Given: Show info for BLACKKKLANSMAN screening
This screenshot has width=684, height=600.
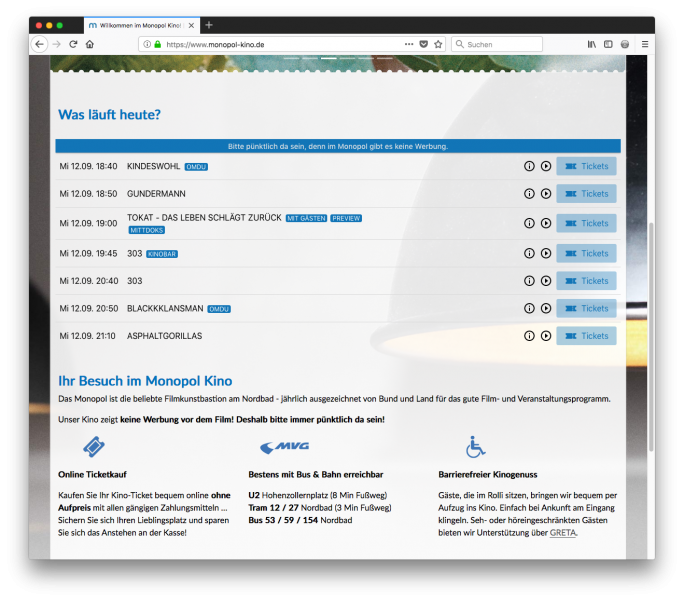Looking at the screenshot, I should 529,309.
